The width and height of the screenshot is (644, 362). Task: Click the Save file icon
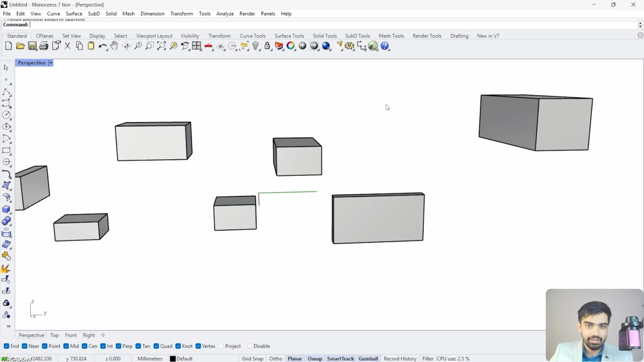(32, 46)
